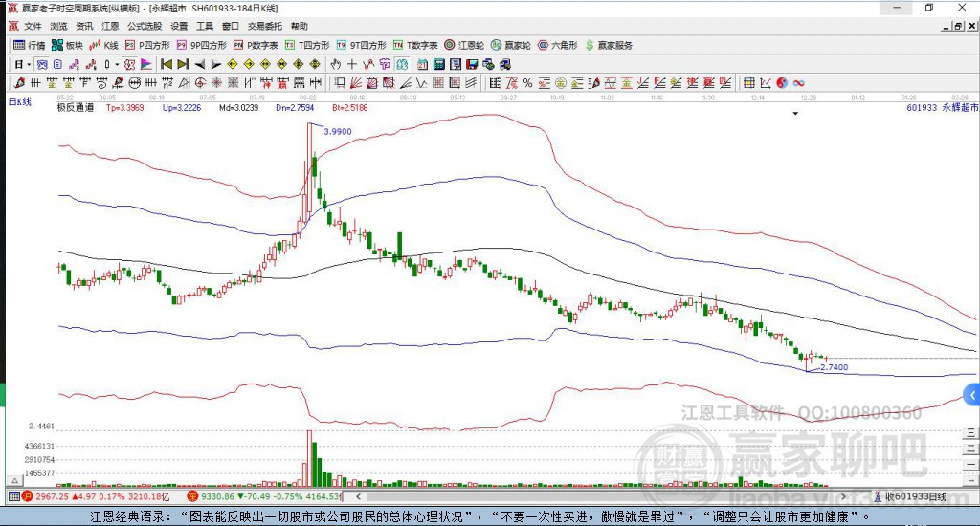980x526 pixels.
Task: Jump to last bar icon
Action: [183, 64]
